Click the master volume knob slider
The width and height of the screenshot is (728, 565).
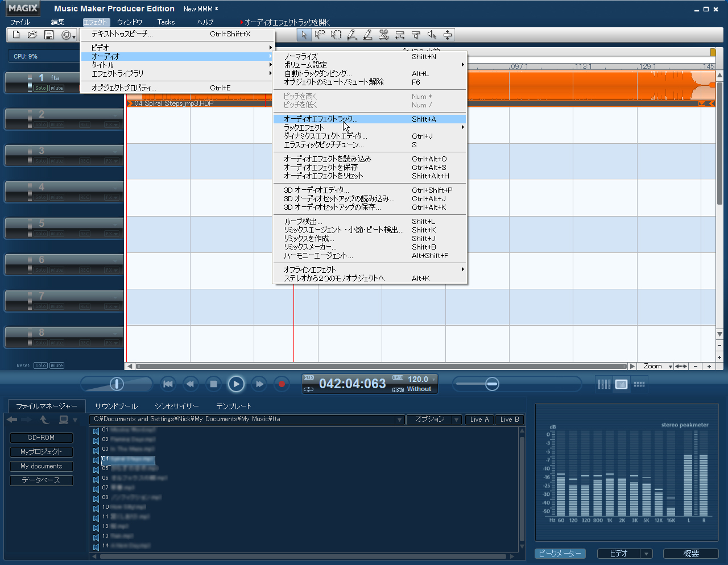pyautogui.click(x=117, y=384)
